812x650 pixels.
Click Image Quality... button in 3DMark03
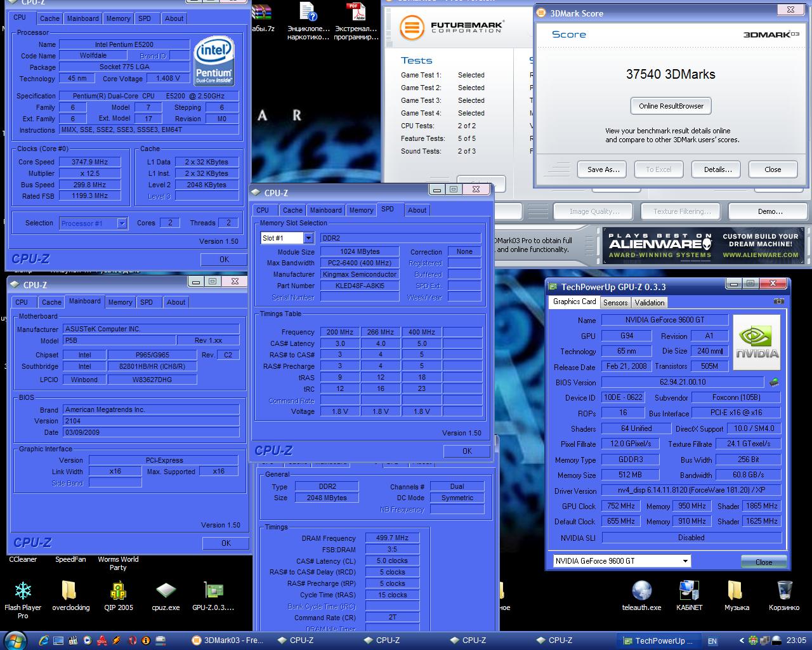tap(594, 211)
